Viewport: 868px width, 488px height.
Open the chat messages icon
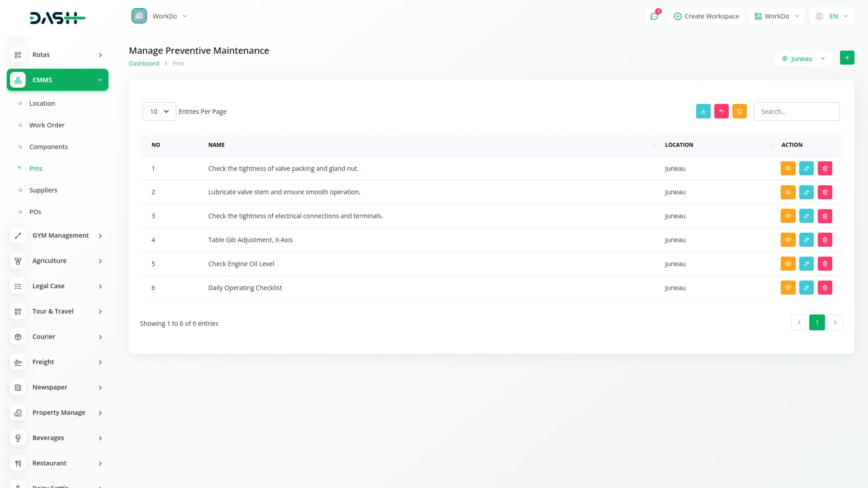pyautogui.click(x=654, y=16)
